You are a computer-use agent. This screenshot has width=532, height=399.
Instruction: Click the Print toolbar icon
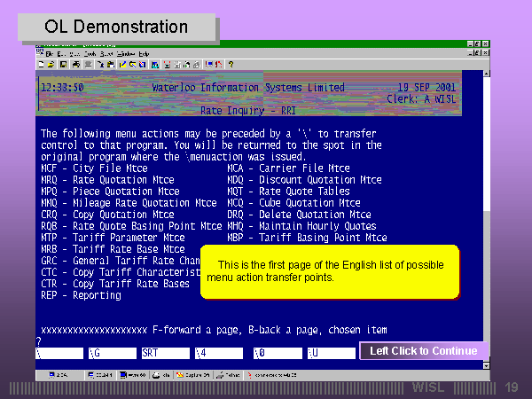pos(76,64)
